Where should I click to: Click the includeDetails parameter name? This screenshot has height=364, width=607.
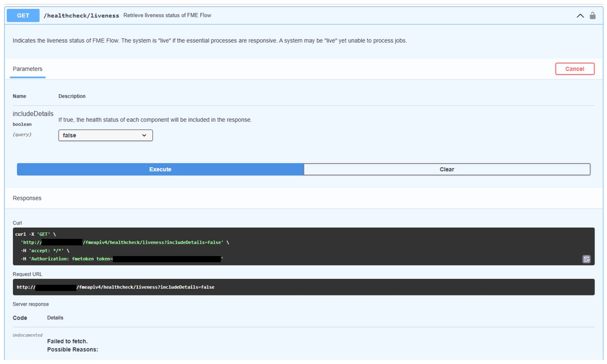[33, 114]
